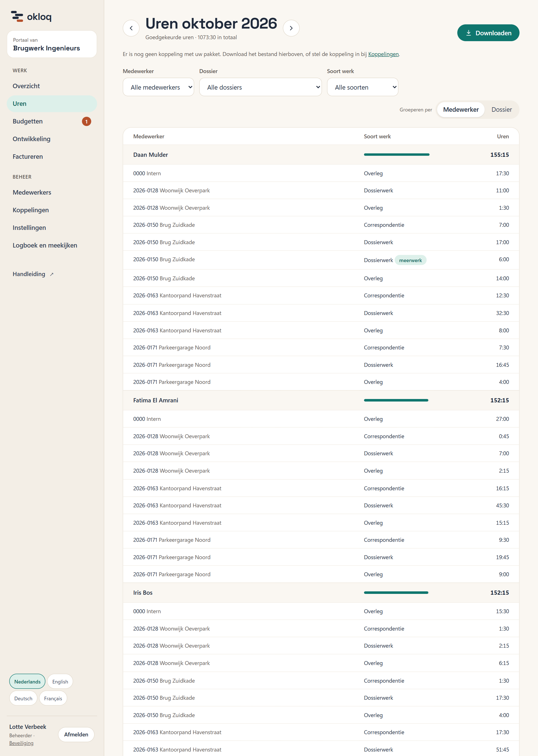Image resolution: width=538 pixels, height=756 pixels.
Task: Click the Soort werk column header
Action: tap(377, 136)
